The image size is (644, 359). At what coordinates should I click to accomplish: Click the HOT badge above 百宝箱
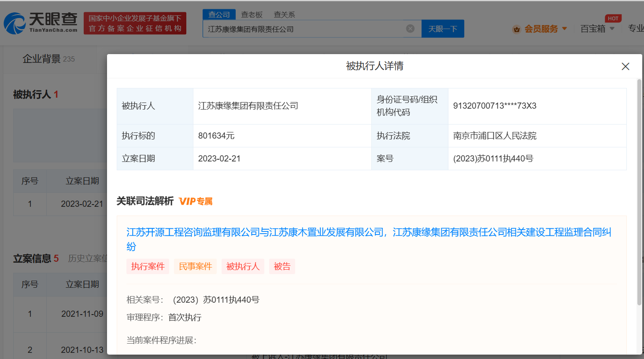[x=612, y=18]
